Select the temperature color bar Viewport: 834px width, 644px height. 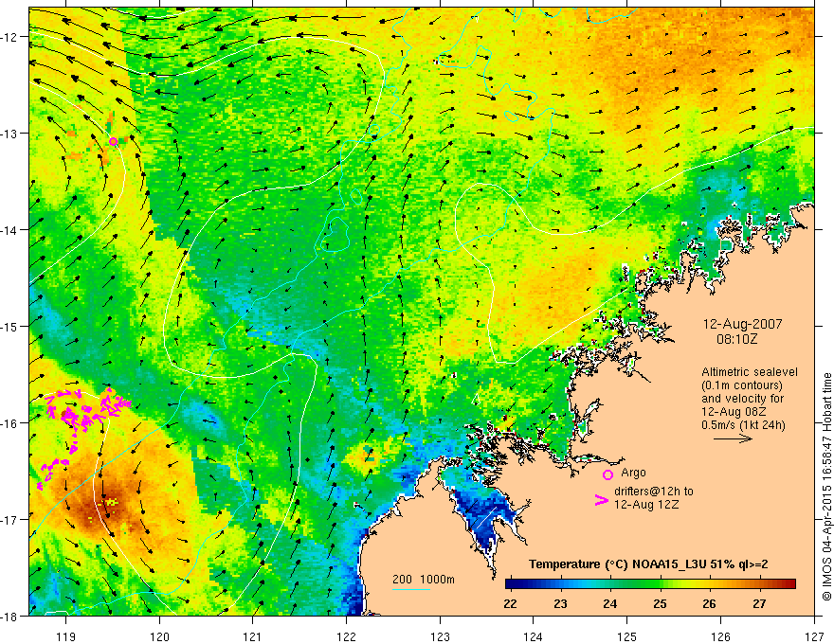click(650, 583)
